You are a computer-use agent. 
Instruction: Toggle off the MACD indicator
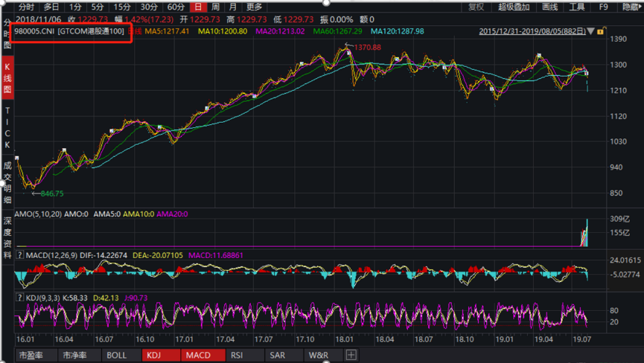203,356
